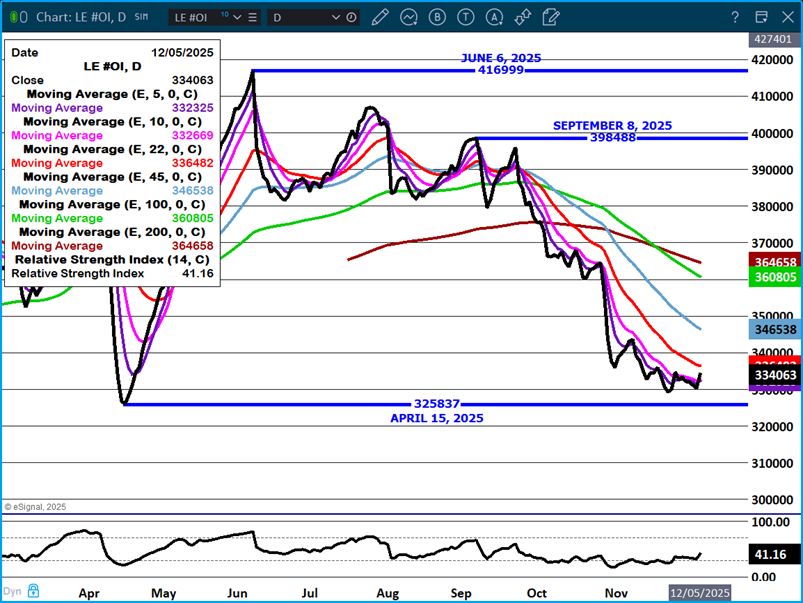
Task: Click the move/arrows tool icon
Action: point(522,16)
